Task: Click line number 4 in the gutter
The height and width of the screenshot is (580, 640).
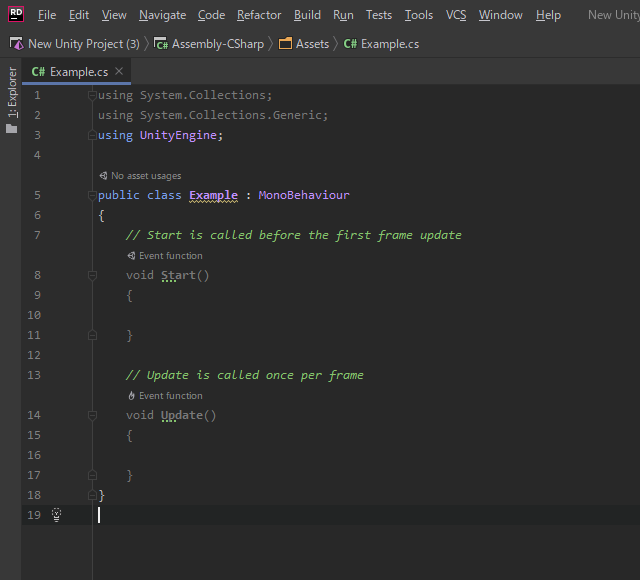Action: tap(37, 155)
